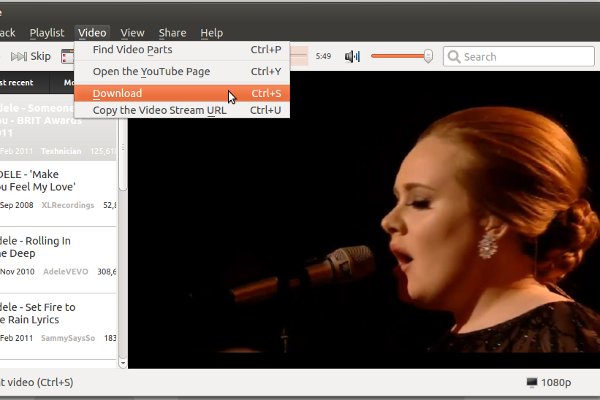The height and width of the screenshot is (400, 600).
Task: Open the Playlist menu
Action: coord(47,33)
